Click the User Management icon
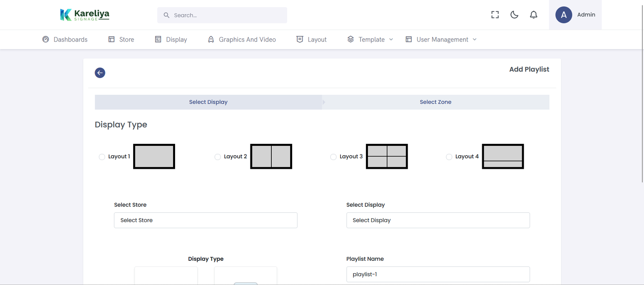Screen dimensions: 644x285 click(x=409, y=39)
